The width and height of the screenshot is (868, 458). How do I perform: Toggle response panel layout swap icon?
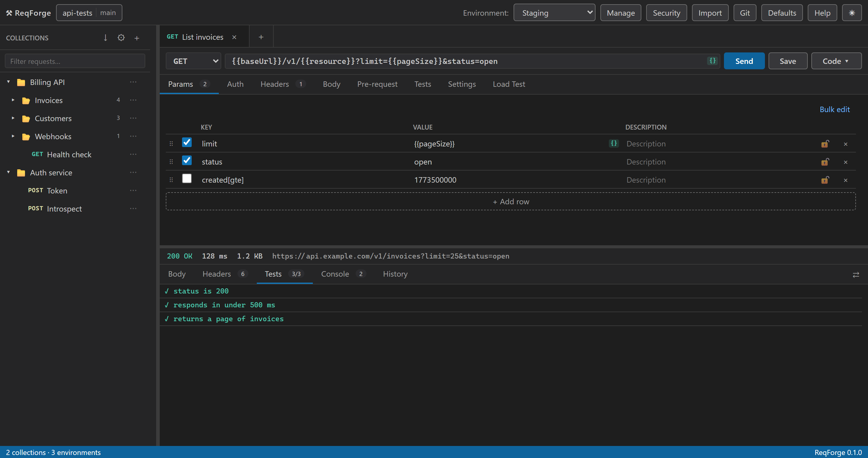tap(856, 275)
